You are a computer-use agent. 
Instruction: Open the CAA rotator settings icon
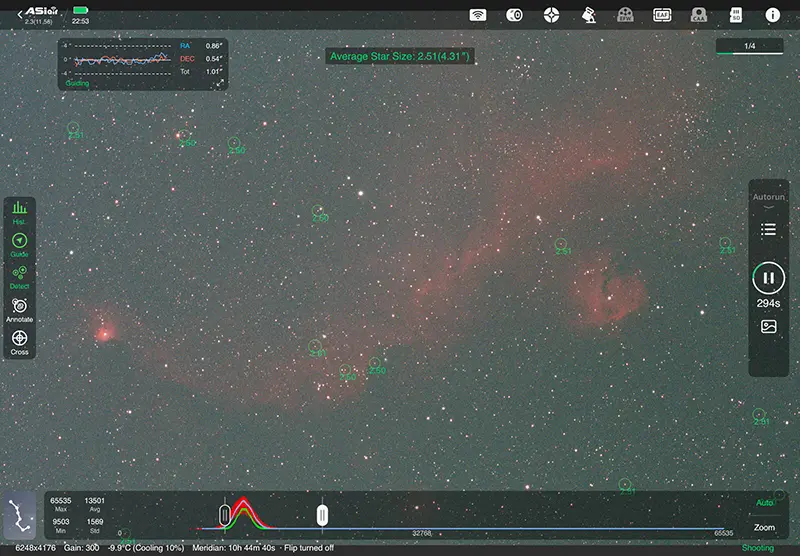click(698, 15)
